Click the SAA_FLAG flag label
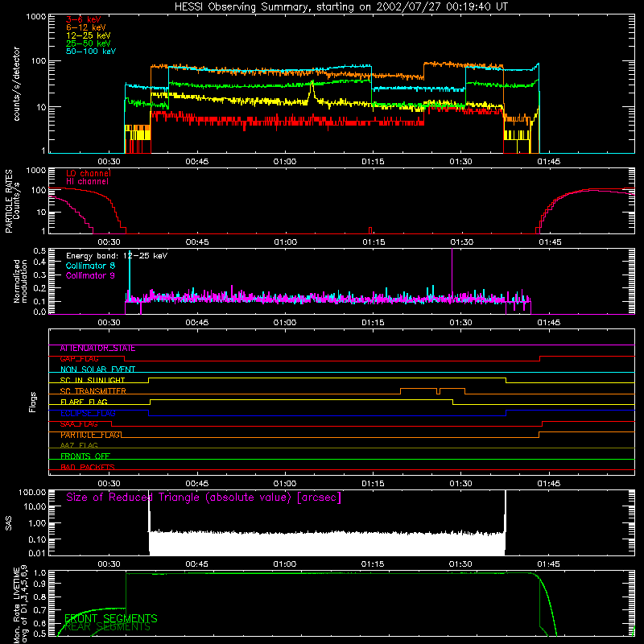644x644 pixels. point(79,424)
